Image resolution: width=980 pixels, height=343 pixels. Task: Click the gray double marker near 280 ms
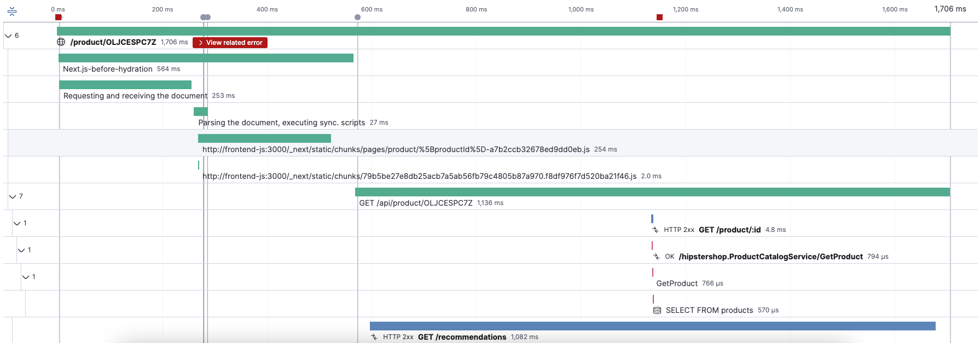tap(205, 18)
